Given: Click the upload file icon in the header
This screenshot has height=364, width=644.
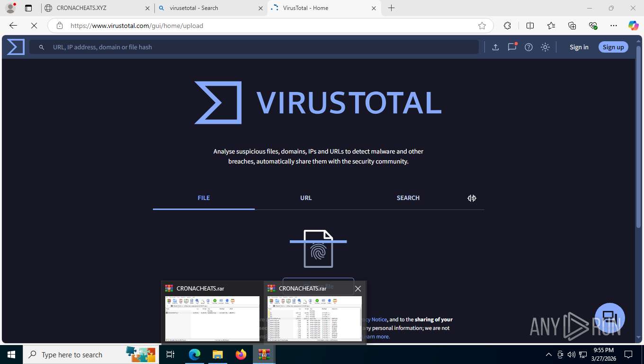Looking at the screenshot, I should click(x=495, y=47).
